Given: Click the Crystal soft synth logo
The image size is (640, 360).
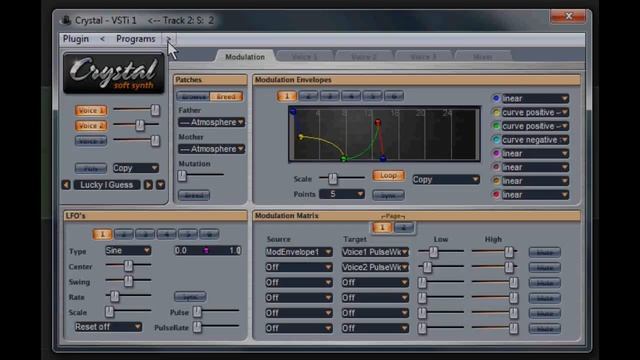Looking at the screenshot, I should [x=114, y=73].
